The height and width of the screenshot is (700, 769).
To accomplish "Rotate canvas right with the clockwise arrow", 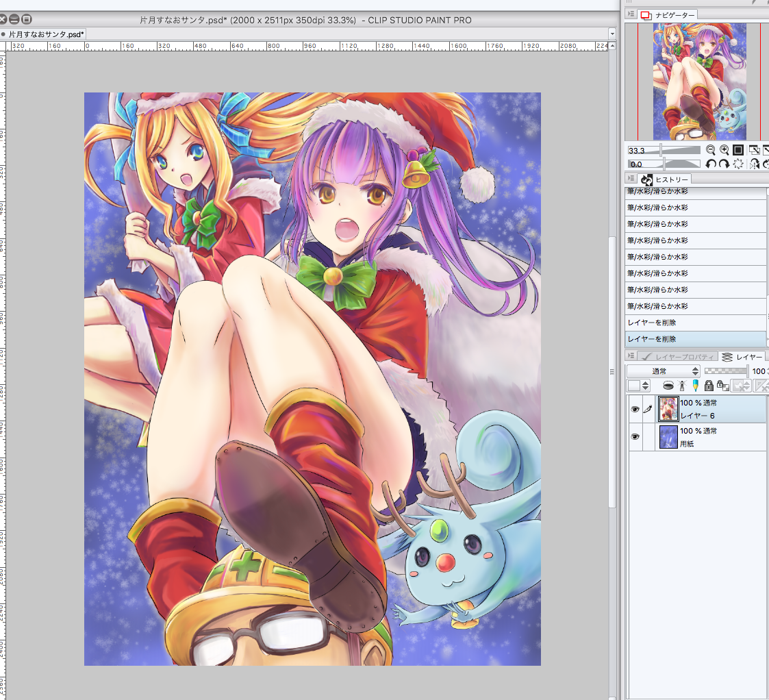I will coord(724,164).
